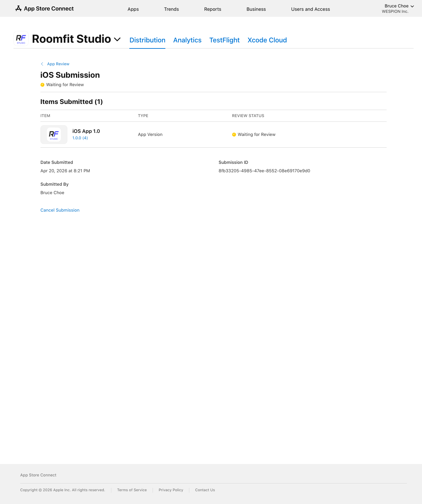The width and height of the screenshot is (422, 504).
Task: Go to Trends in top navigation
Action: 171,9
